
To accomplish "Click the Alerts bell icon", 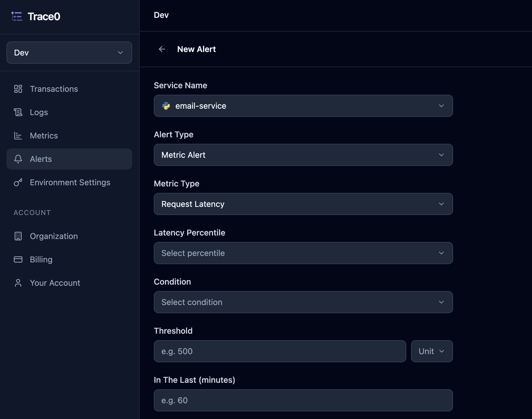I will [x=18, y=159].
